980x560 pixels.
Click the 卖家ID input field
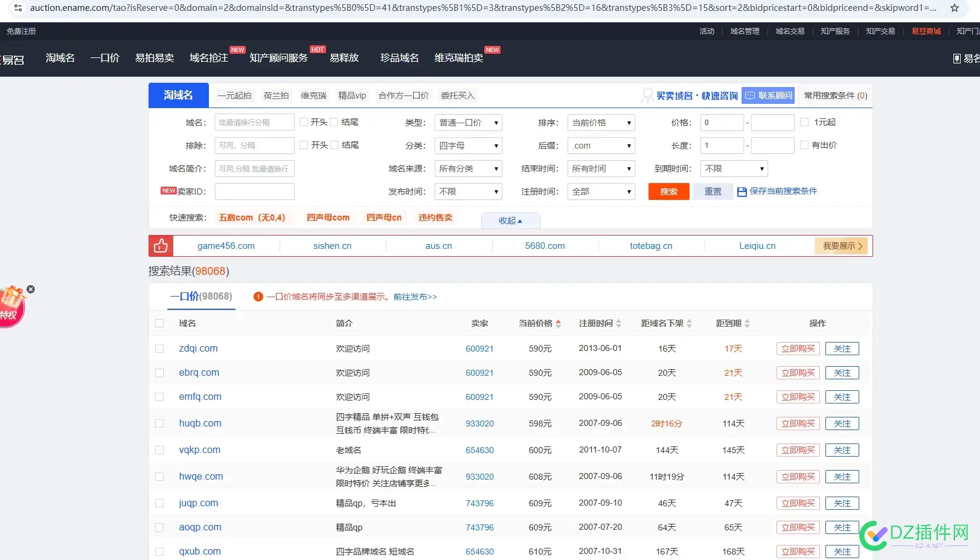point(254,191)
